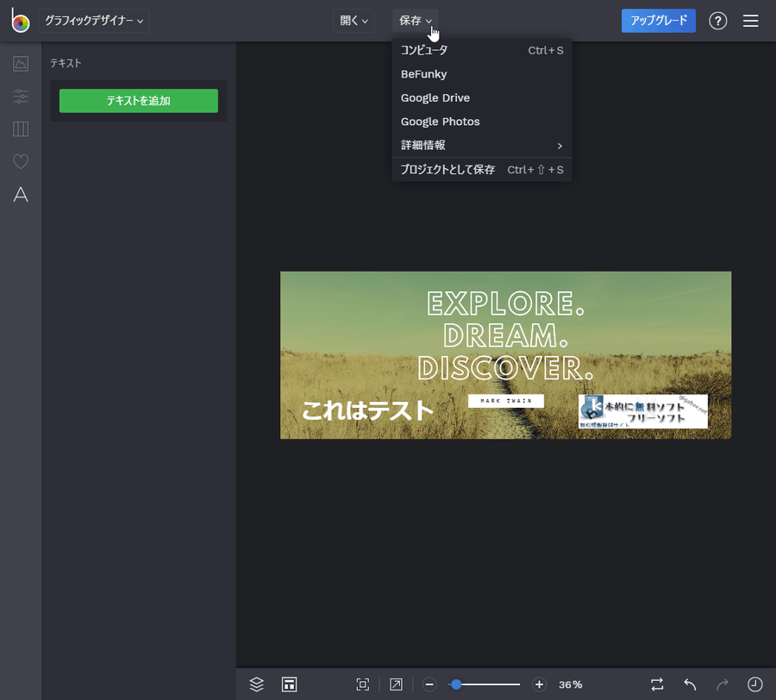Open the history clock icon
This screenshot has width=776, height=700.
[754, 684]
